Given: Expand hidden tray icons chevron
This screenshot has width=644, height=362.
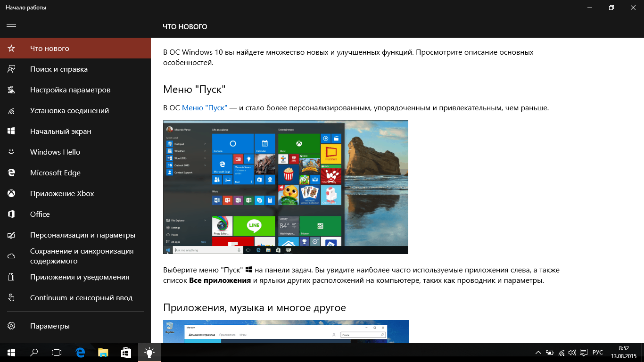Looking at the screenshot, I should (538, 353).
